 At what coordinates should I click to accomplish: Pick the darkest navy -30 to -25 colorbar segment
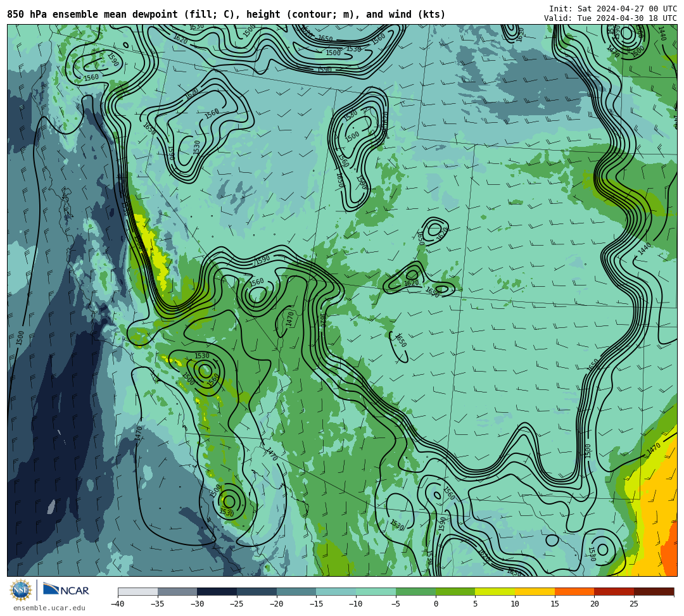click(x=217, y=591)
